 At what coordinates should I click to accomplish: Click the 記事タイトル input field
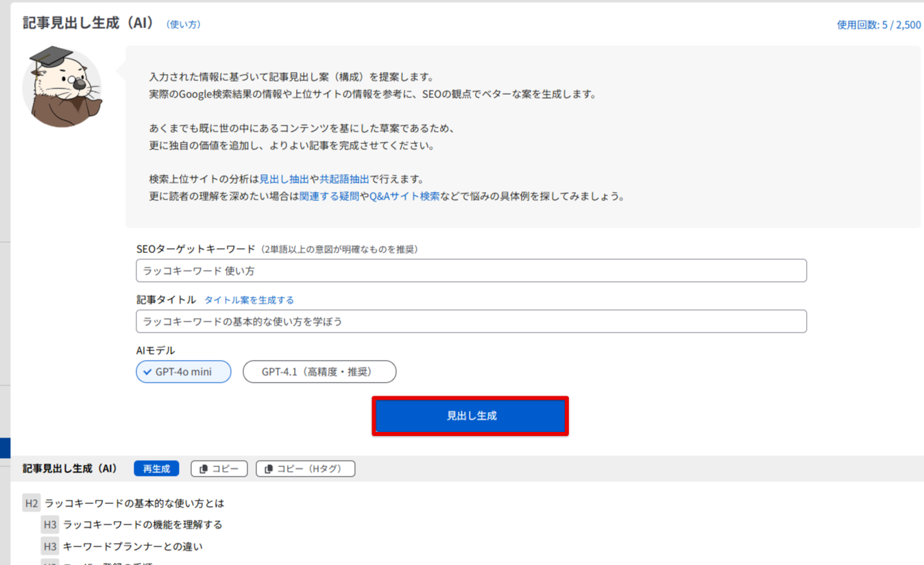tap(471, 322)
